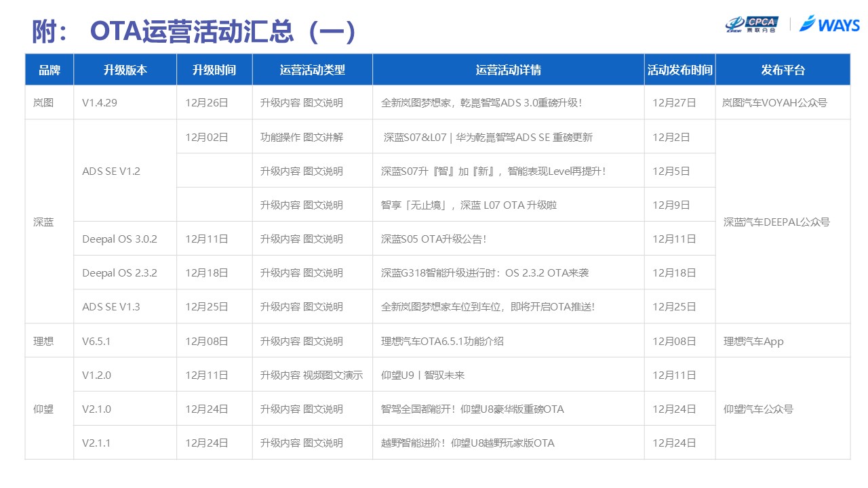This screenshot has height=488, width=868.
Task: Select the 理想 brand cell
Action: (x=50, y=341)
